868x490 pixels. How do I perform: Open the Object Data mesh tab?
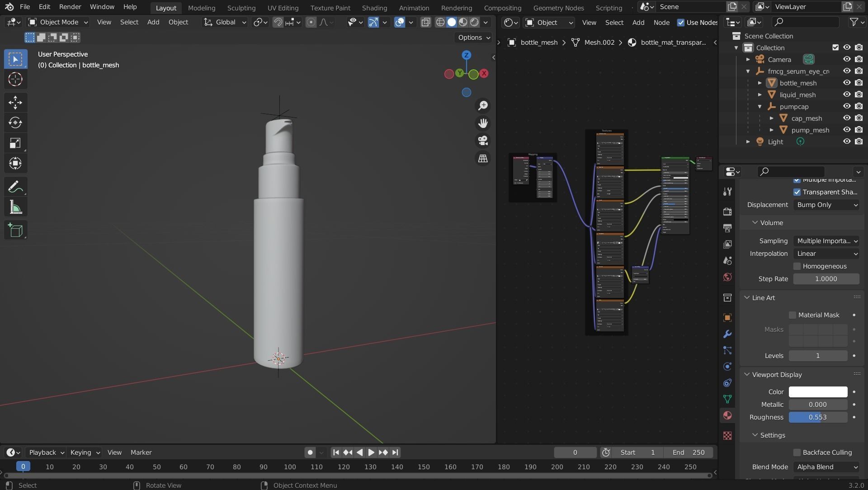(x=727, y=399)
